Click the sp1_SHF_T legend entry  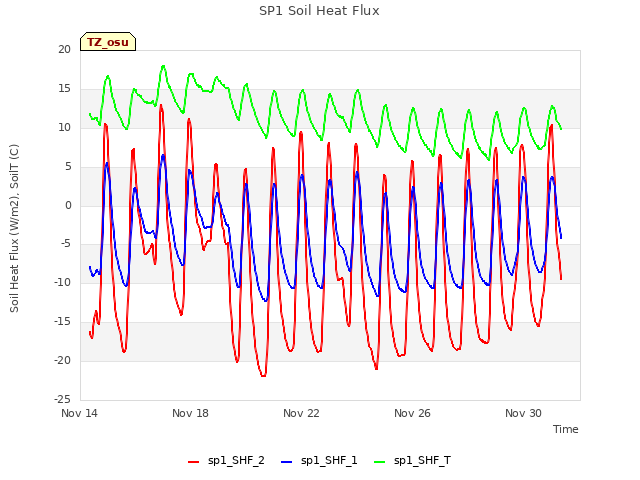pyautogui.click(x=412, y=461)
